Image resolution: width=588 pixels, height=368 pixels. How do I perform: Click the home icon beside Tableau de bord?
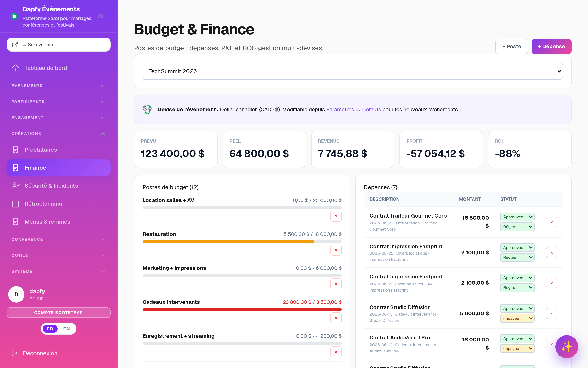click(x=16, y=68)
